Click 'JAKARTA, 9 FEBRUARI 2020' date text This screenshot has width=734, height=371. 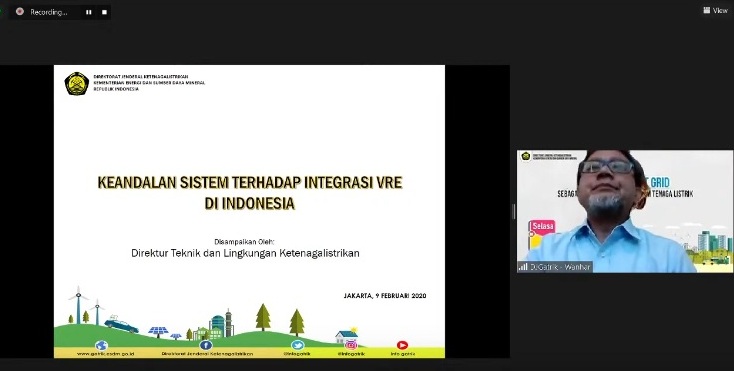point(385,296)
